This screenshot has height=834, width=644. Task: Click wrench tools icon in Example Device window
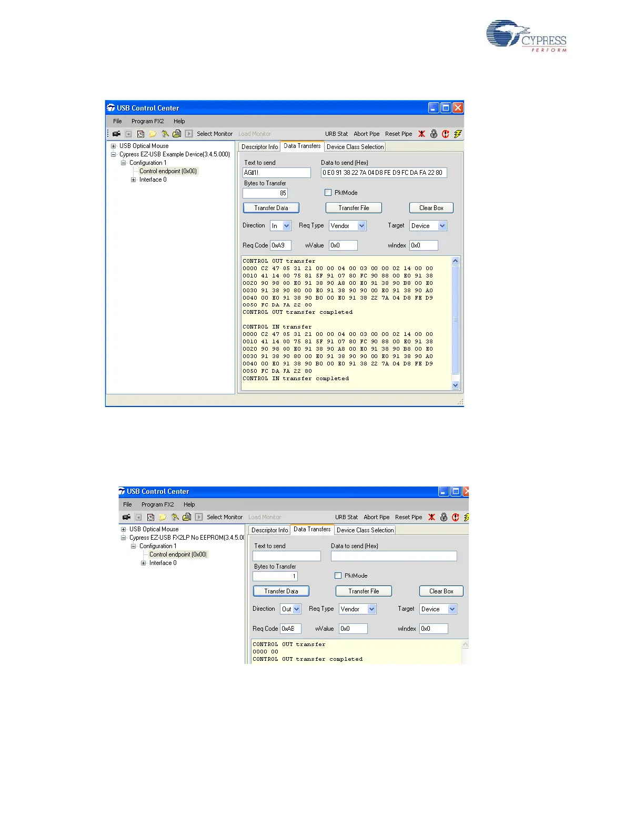click(165, 134)
